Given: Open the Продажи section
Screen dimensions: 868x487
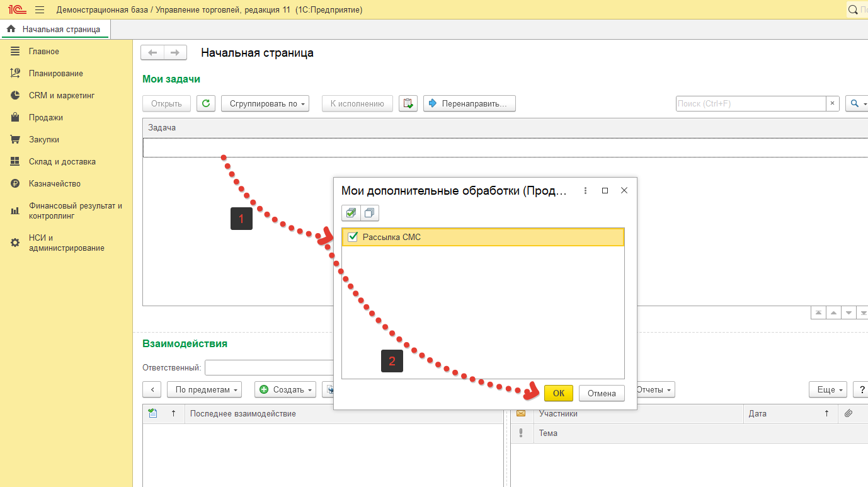Looking at the screenshot, I should click(x=45, y=118).
